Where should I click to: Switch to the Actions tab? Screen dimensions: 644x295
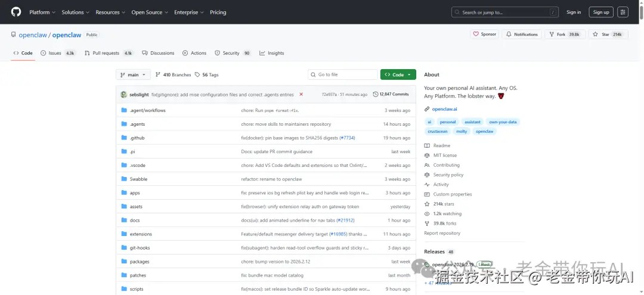(x=194, y=53)
